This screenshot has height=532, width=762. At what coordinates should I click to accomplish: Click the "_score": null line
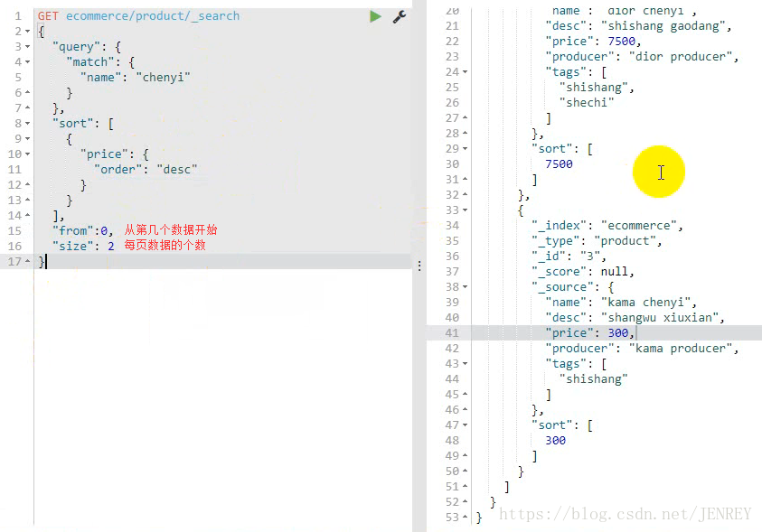point(583,272)
